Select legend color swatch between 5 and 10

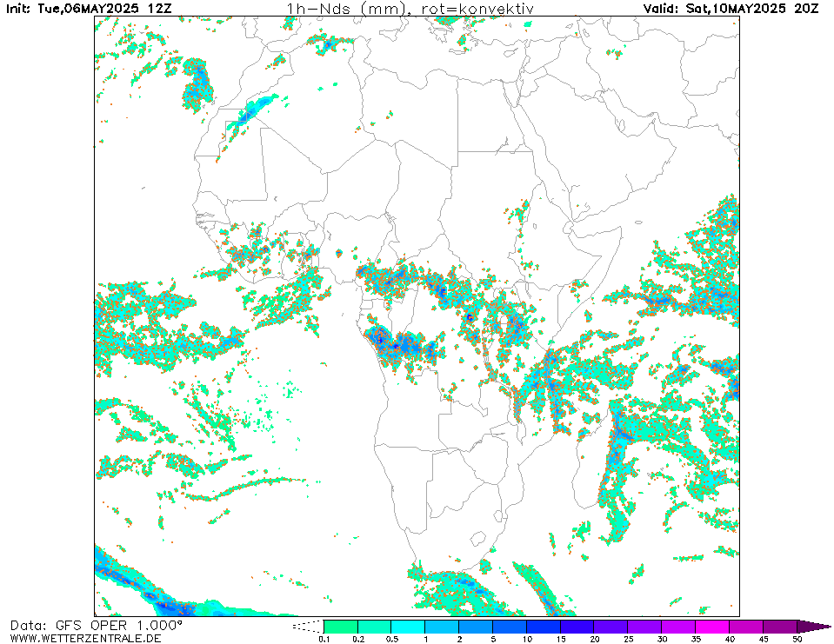[510, 627]
